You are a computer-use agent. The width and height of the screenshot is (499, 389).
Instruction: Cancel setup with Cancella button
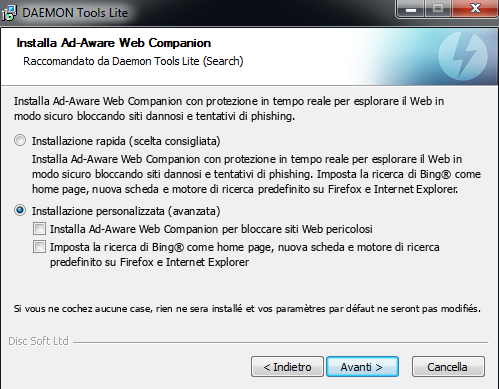point(448,367)
